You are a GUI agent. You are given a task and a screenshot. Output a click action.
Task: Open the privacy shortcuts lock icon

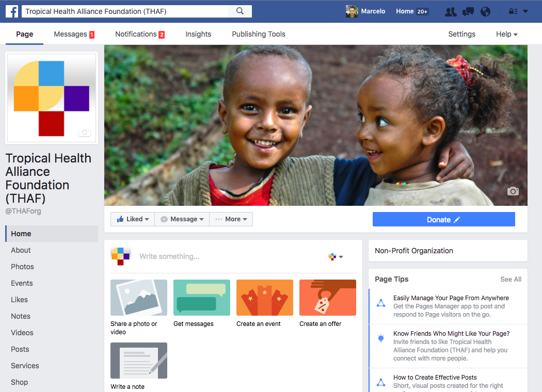point(513,11)
